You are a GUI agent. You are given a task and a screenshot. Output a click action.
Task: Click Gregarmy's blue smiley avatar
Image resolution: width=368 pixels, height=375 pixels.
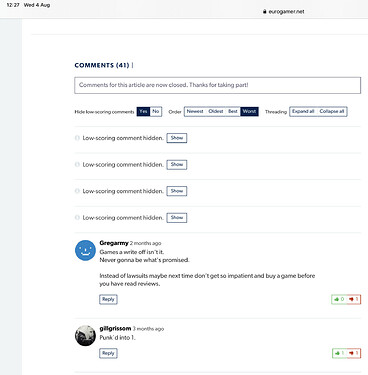85,250
